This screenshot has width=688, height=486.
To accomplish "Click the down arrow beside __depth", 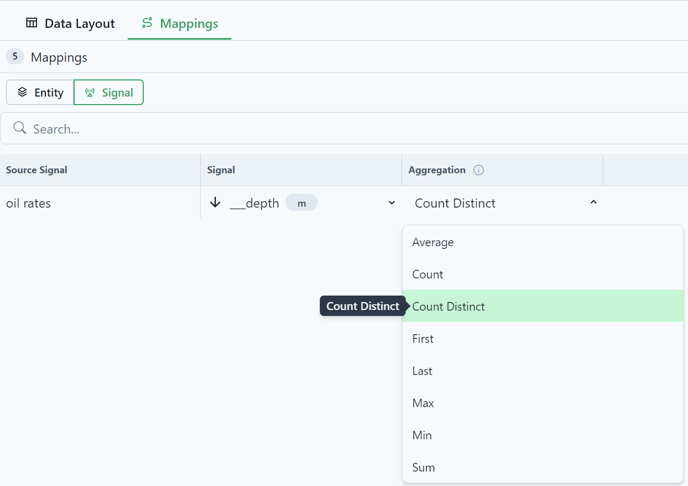I will 215,203.
